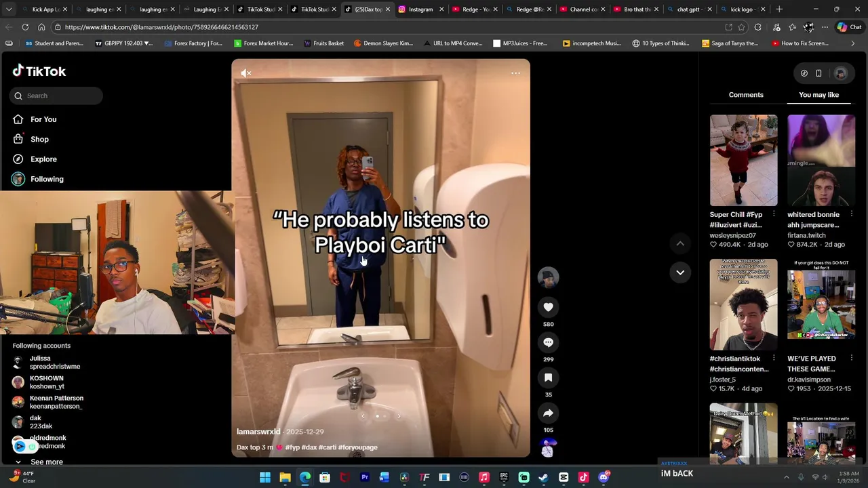Screen dimensions: 868x488
Task: Switch to the Kick App browser tab
Action: coord(45,9)
